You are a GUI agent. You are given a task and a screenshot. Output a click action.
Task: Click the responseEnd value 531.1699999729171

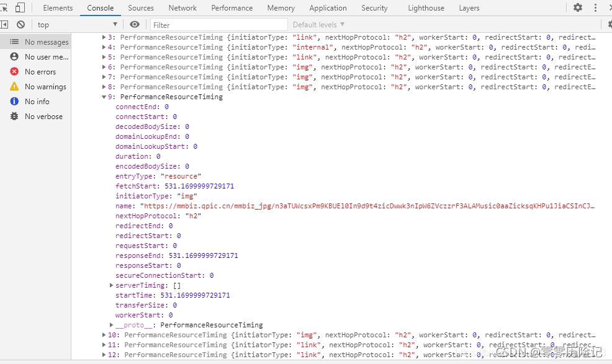(x=204, y=255)
